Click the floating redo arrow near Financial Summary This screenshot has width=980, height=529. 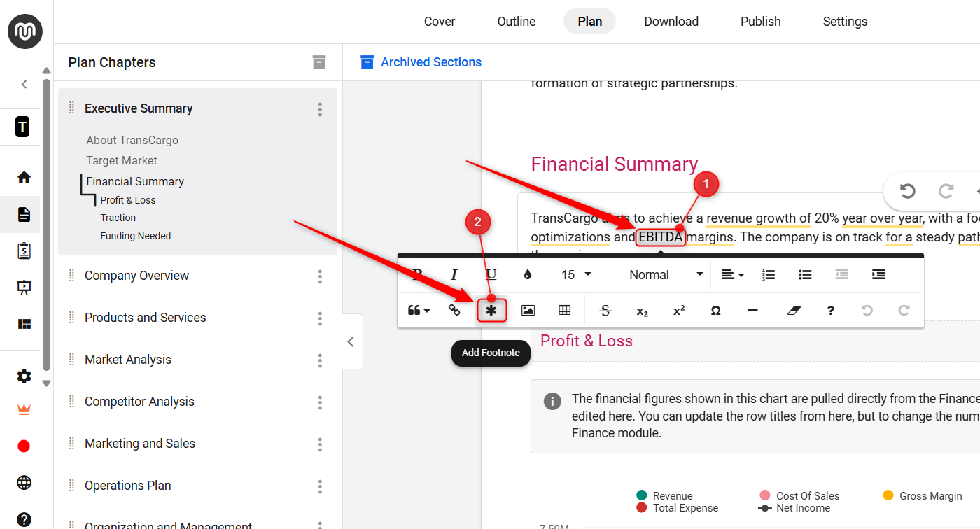946,191
